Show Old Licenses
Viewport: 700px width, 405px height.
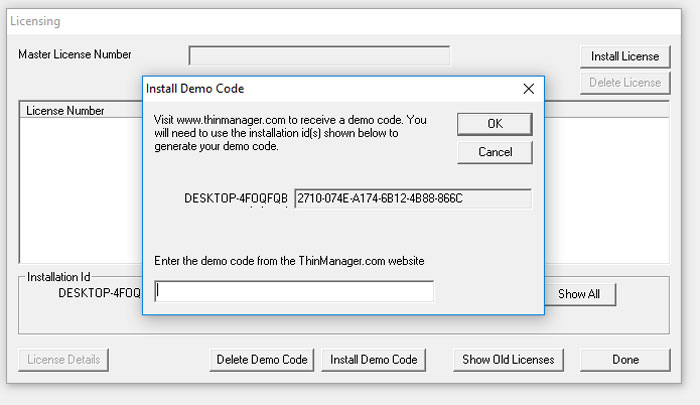coord(508,359)
